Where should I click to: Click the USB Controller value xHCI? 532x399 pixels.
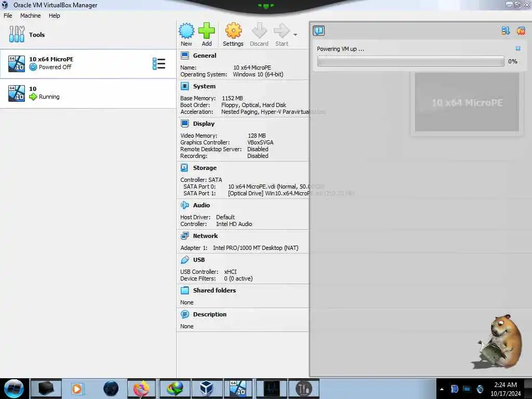[x=230, y=272]
